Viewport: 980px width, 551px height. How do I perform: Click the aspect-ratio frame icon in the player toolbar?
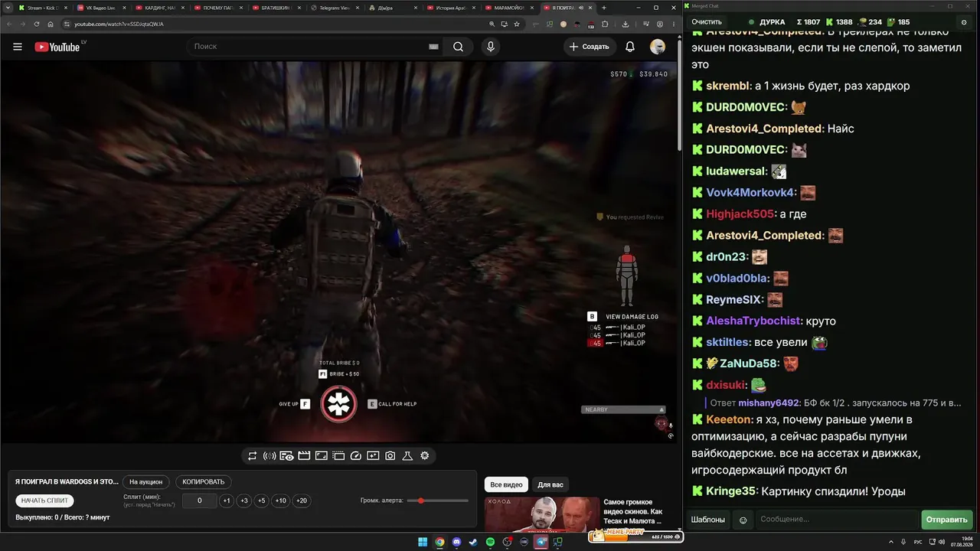coord(322,456)
